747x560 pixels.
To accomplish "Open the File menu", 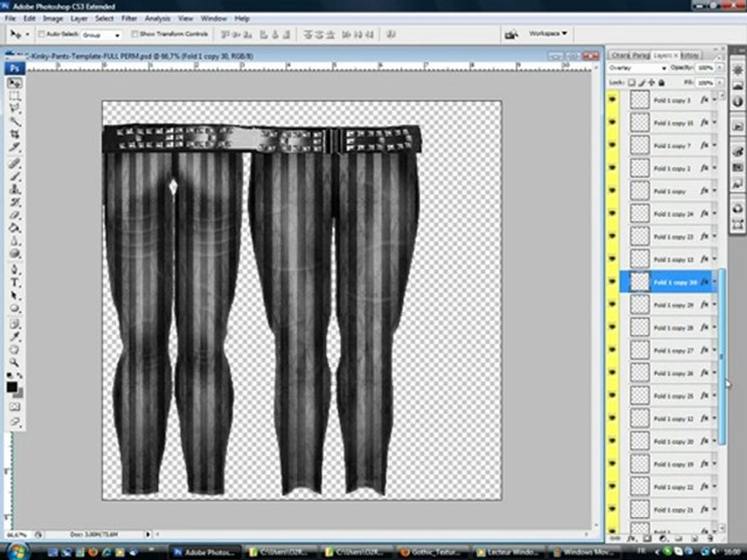I will [10, 19].
